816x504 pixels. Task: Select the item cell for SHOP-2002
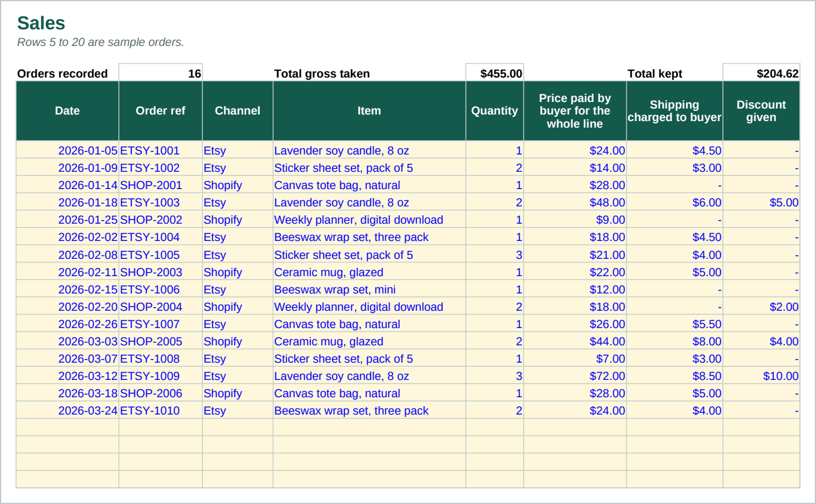click(x=369, y=219)
